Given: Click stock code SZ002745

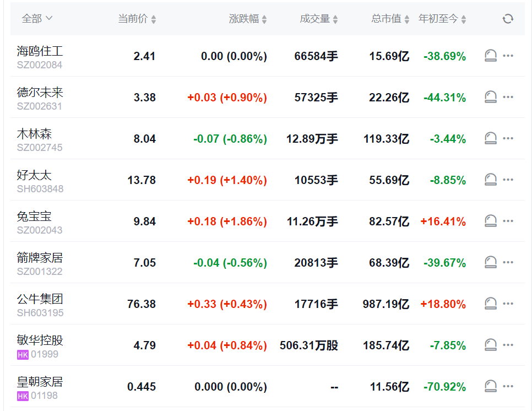Looking at the screenshot, I should [x=40, y=148].
